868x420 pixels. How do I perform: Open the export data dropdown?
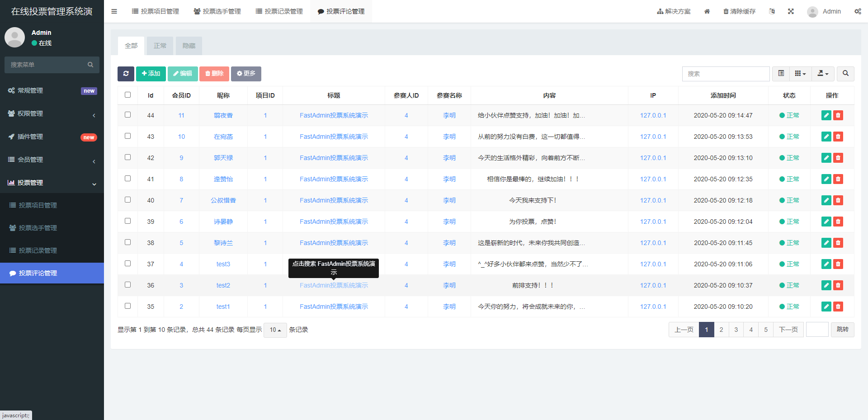823,74
